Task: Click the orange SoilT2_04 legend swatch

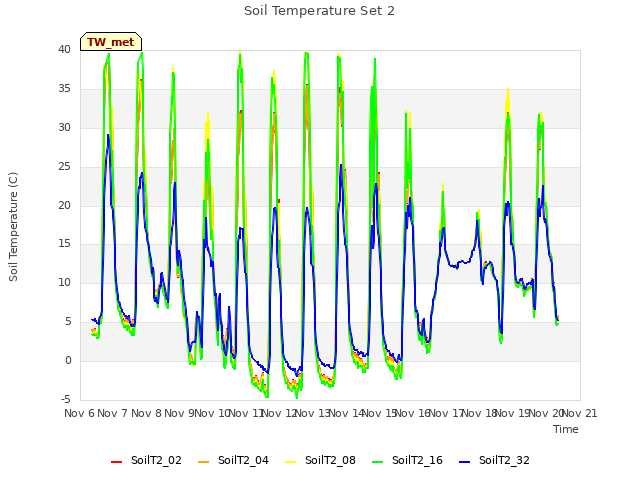Action: [203, 462]
